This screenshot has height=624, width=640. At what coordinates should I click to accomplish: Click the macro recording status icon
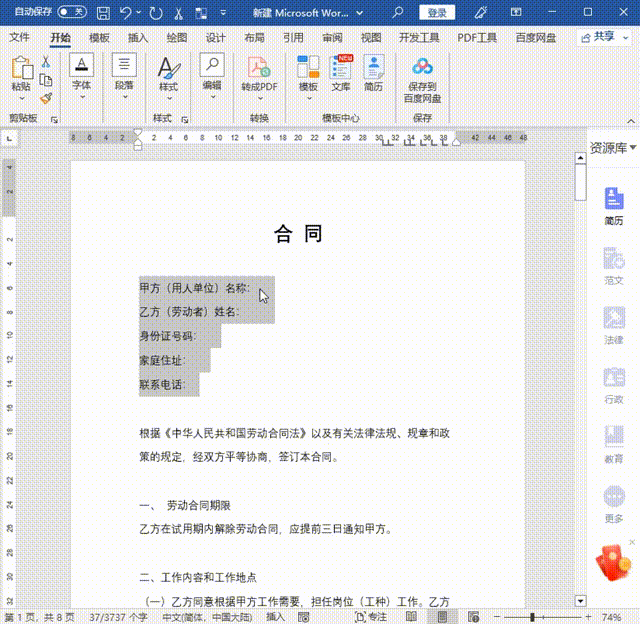pos(304,617)
